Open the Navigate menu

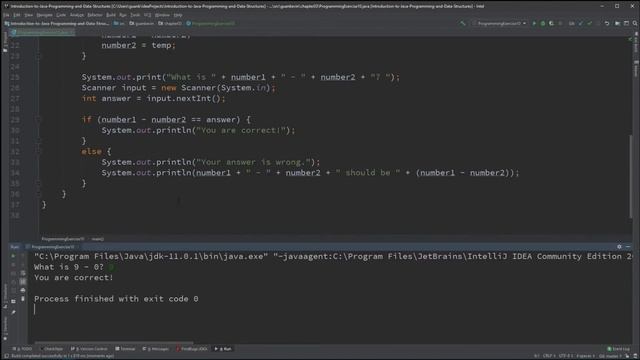coord(44,15)
